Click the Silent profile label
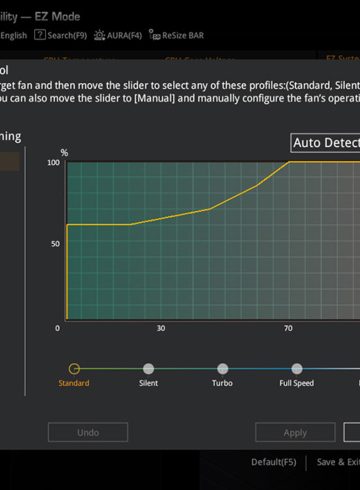 click(148, 383)
